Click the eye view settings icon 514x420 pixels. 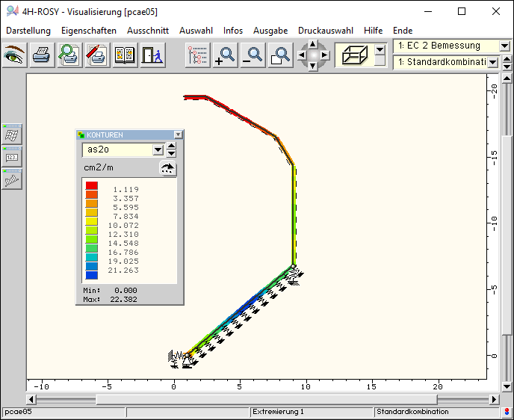click(x=14, y=55)
